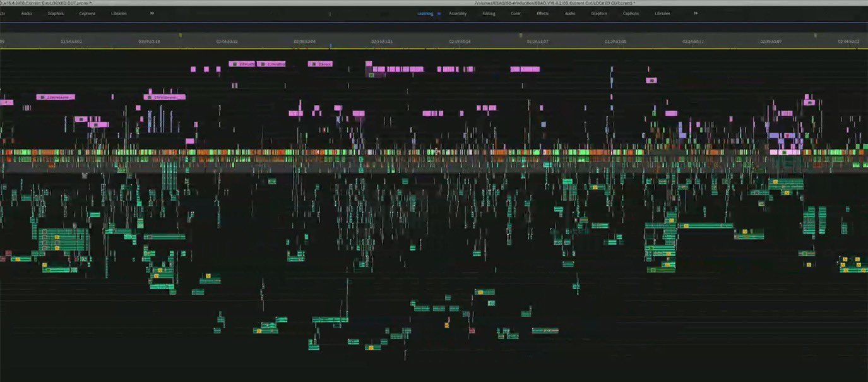This screenshot has height=382, width=868.
Task: Select Libraries workspace in right window
Action: click(x=662, y=13)
